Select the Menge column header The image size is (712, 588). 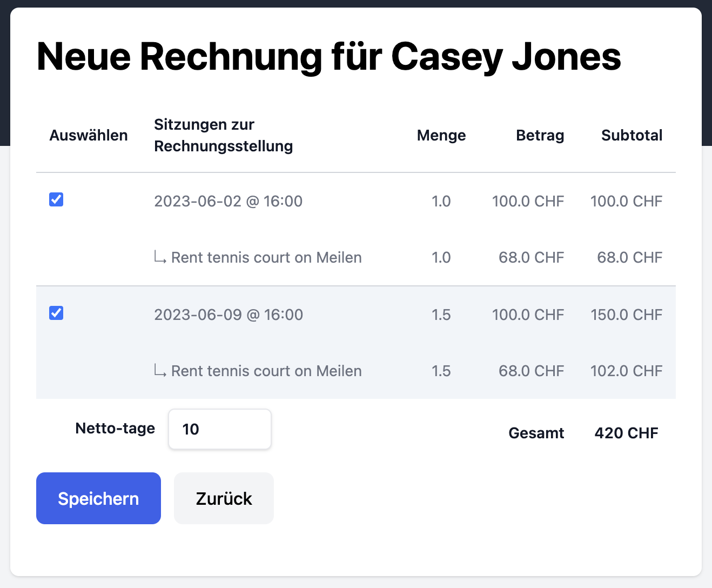coord(441,135)
